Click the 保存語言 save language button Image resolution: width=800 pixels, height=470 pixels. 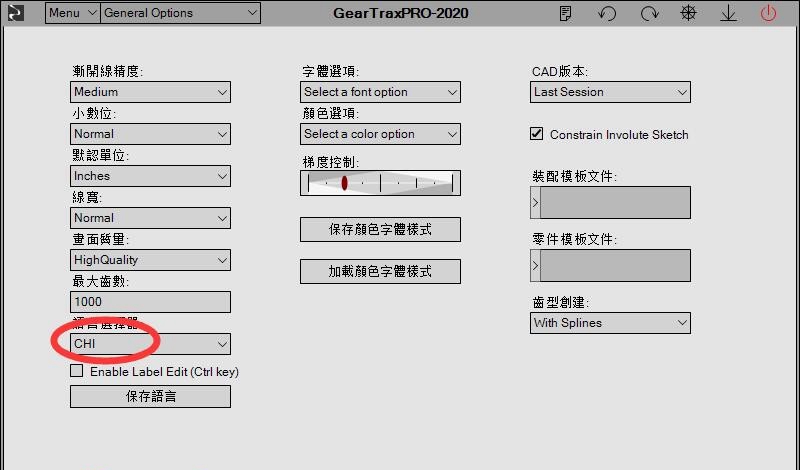(x=151, y=397)
